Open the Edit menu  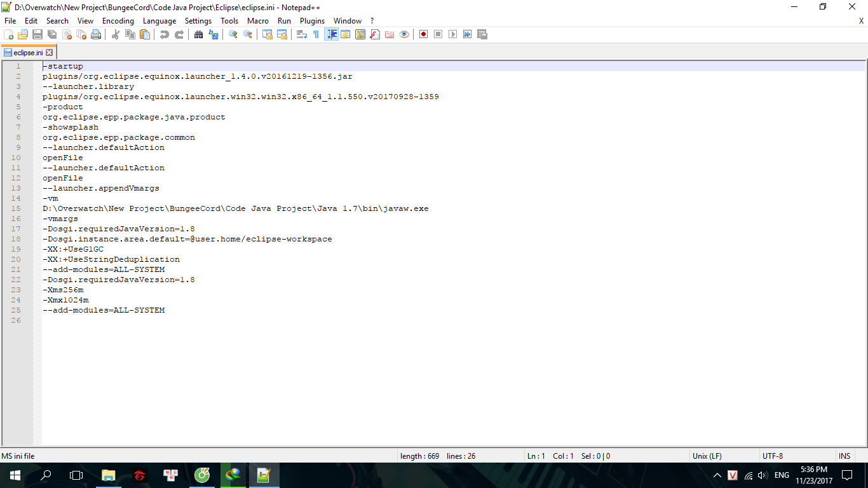pos(31,21)
